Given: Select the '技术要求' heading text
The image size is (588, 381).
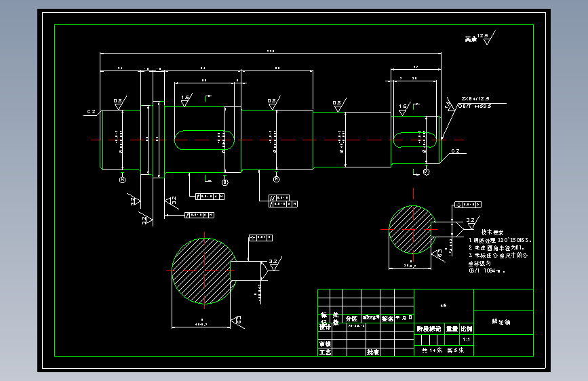Looking at the screenshot, I should pyautogui.click(x=492, y=233).
